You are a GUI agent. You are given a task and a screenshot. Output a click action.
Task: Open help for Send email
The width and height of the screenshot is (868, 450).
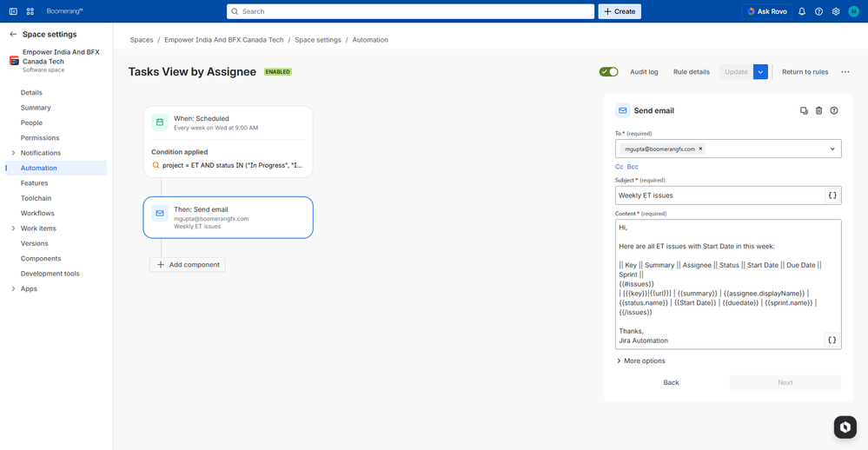[x=833, y=110]
